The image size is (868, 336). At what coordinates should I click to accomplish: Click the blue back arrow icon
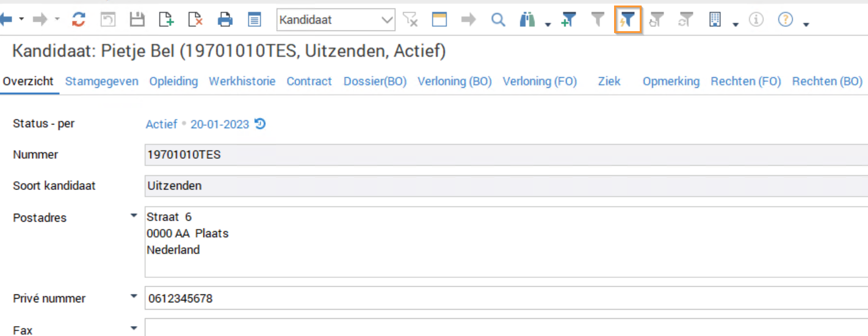[x=7, y=20]
